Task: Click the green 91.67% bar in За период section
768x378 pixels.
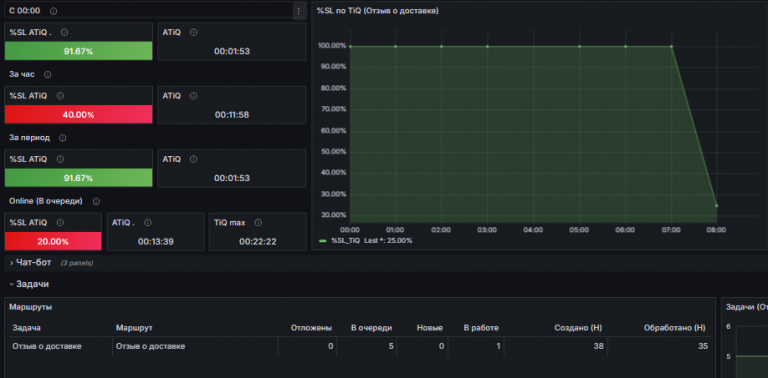Action: click(78, 178)
